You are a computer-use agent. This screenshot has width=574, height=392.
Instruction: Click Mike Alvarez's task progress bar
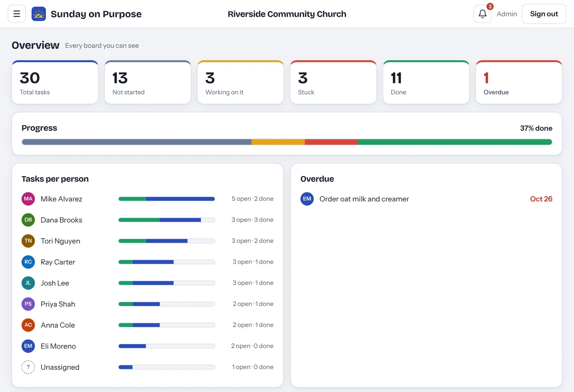[167, 199]
